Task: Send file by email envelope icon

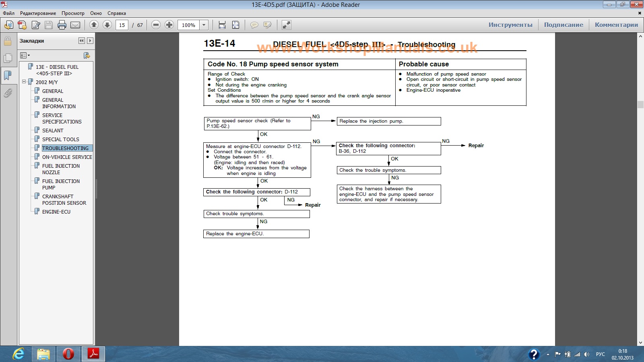Action: (75, 25)
